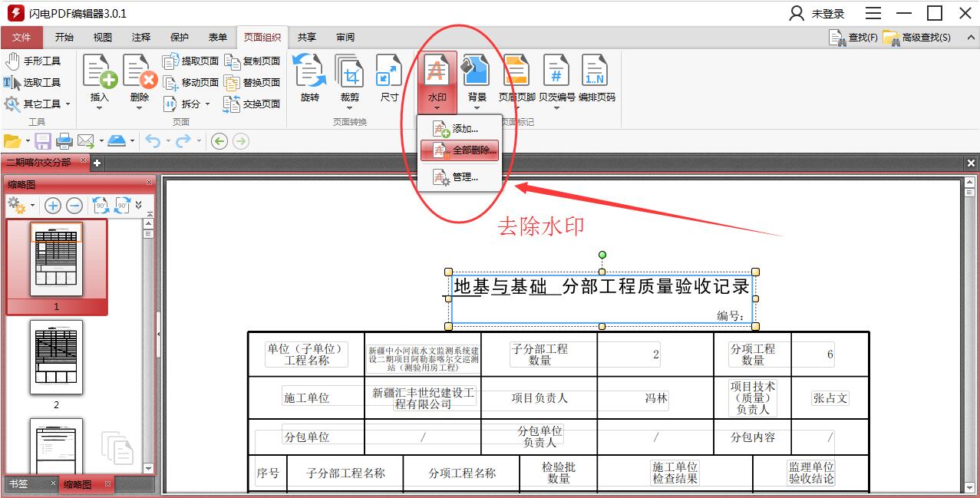Click the email envelope icon
The image size is (980, 498).
85,141
